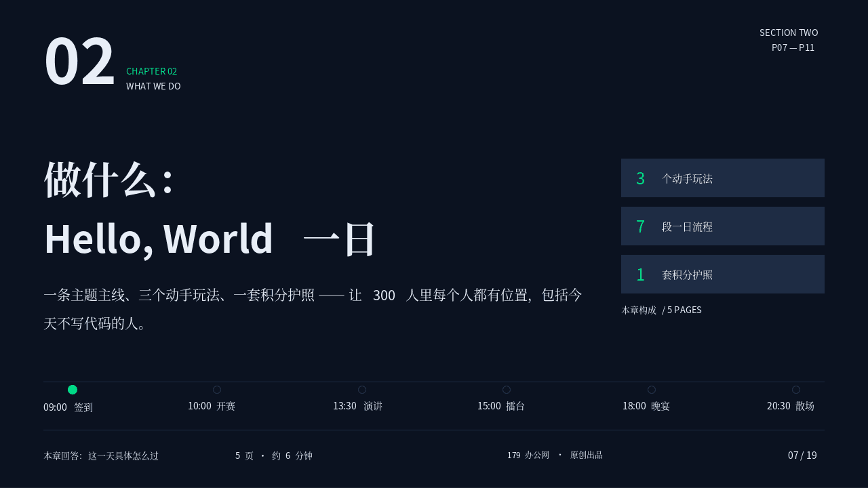This screenshot has width=868, height=488.
Task: Select the '7 段一日流程' card
Action: point(723,226)
